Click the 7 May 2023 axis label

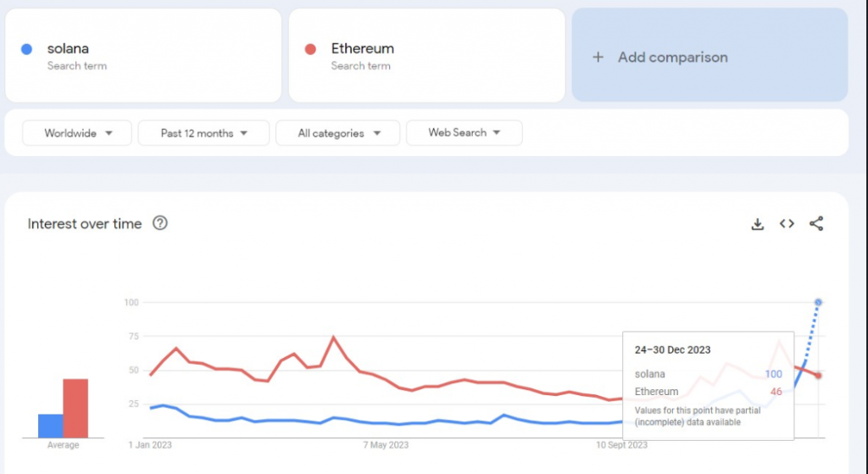(386, 445)
